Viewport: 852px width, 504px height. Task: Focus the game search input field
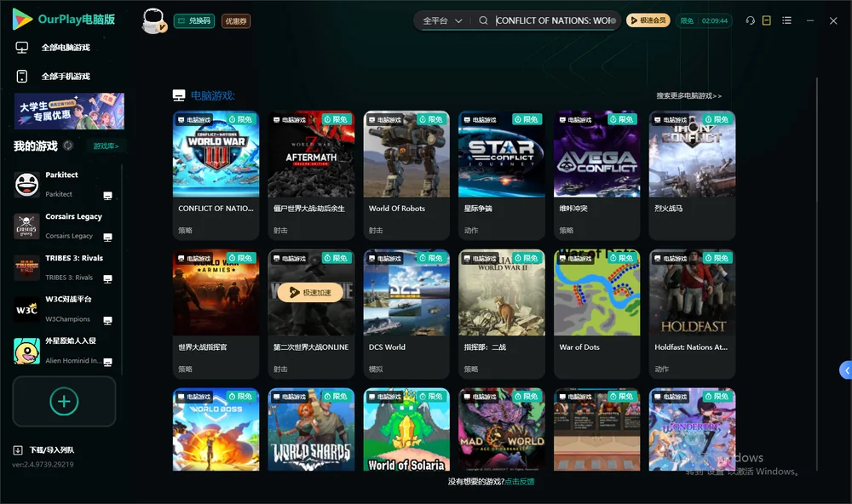point(552,20)
